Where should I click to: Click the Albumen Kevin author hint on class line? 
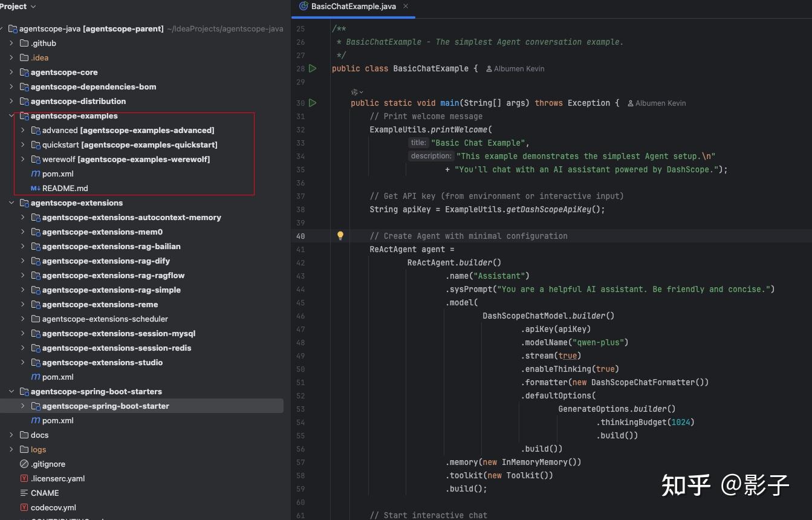[516, 69]
